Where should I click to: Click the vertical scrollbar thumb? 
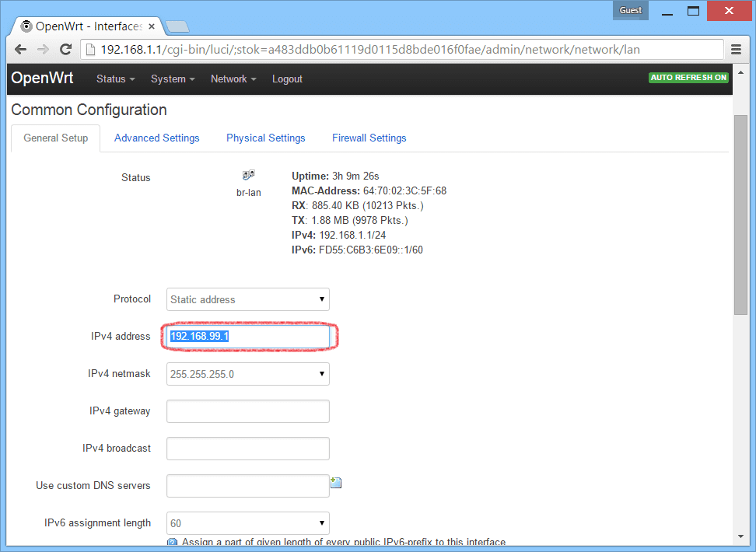click(x=740, y=215)
